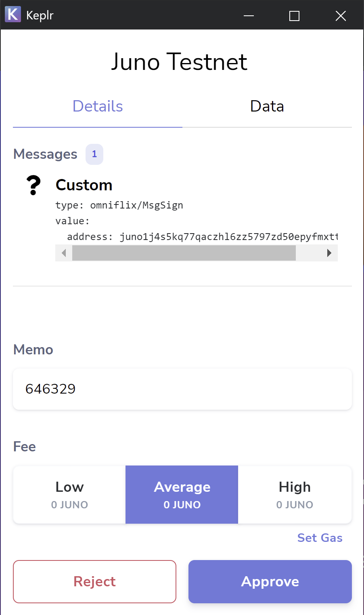Viewport: 364px width, 615px height.
Task: Click the right scroll arrow of message box
Action: click(329, 253)
